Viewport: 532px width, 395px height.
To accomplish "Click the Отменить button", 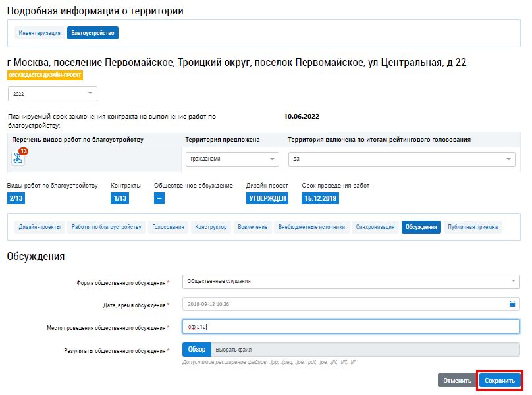I will tap(457, 381).
